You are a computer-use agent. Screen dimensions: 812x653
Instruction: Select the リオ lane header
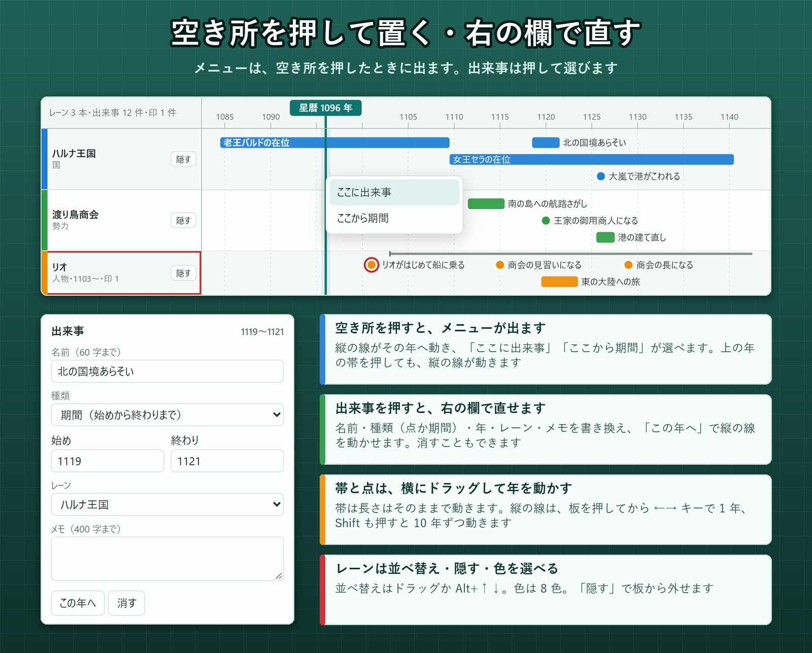(x=122, y=273)
